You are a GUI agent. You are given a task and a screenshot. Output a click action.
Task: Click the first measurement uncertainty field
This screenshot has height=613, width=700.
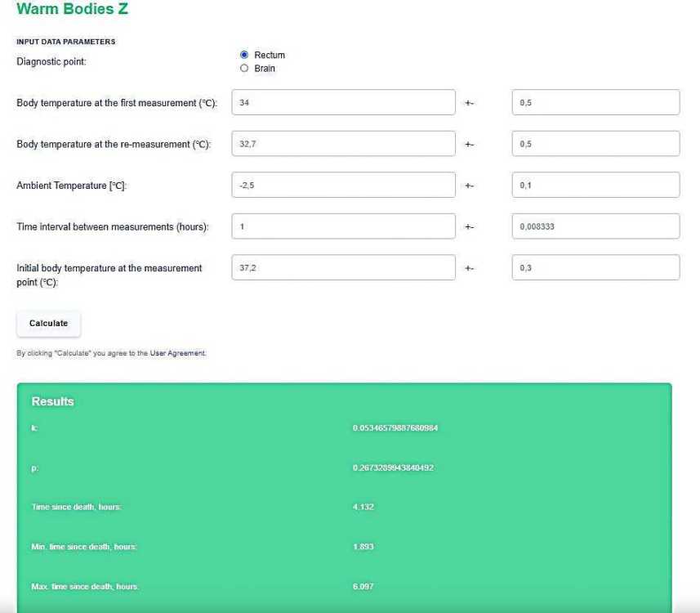click(x=595, y=102)
